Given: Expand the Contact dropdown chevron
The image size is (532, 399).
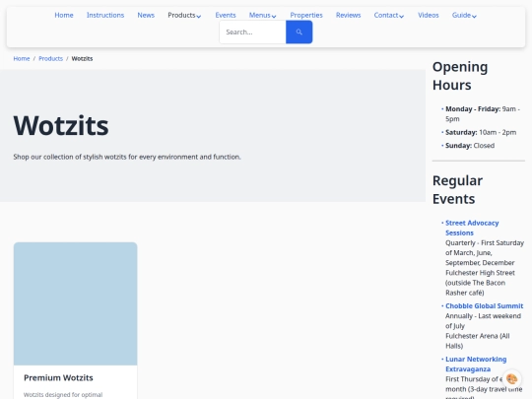Looking at the screenshot, I should point(402,16).
